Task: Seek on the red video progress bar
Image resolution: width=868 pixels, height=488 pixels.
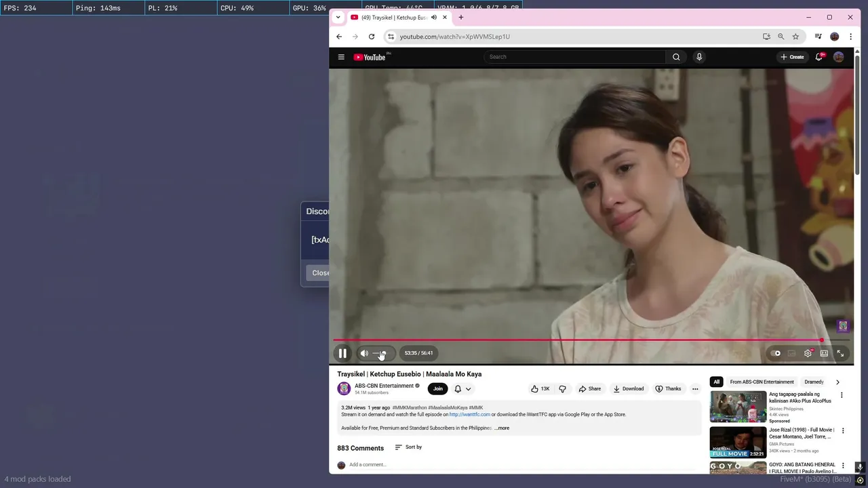Action: click(591, 340)
